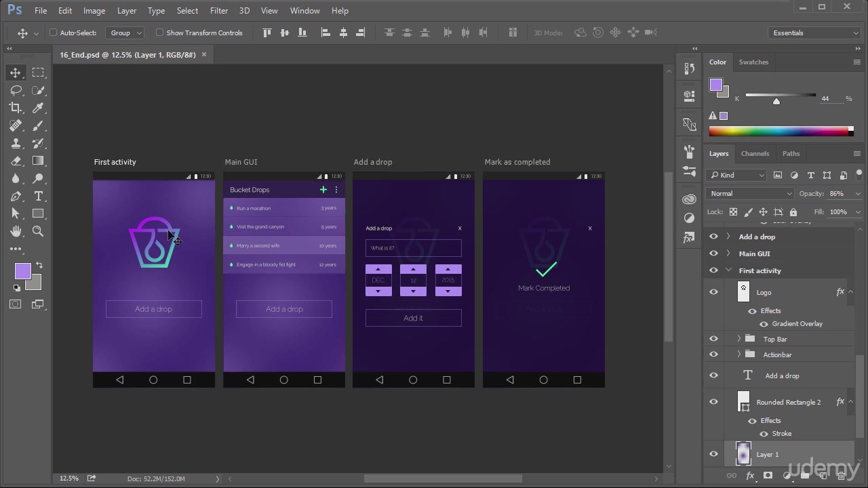
Task: Hide the Logo layer
Action: [x=713, y=292]
